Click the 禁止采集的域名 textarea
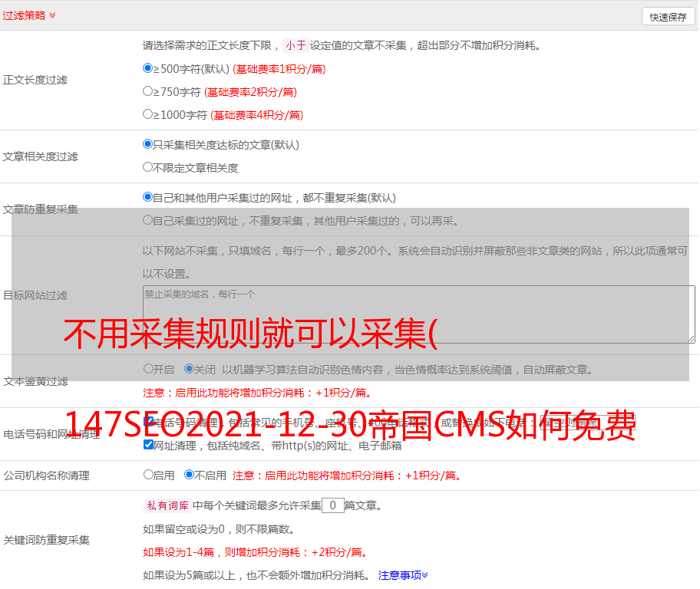Screen dimensions: 700x589 click(419, 314)
